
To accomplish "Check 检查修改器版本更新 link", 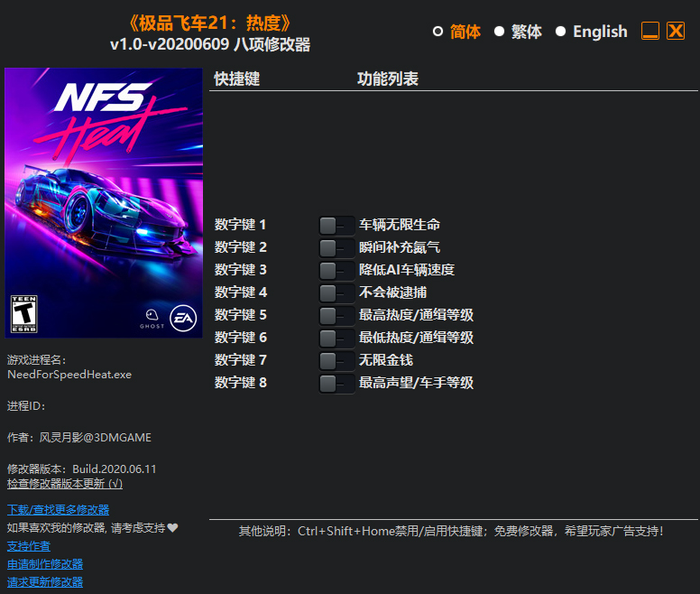I will click(65, 484).
